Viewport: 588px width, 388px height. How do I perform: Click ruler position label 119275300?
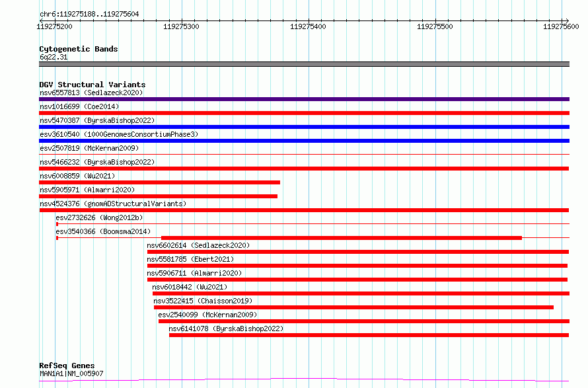(181, 26)
